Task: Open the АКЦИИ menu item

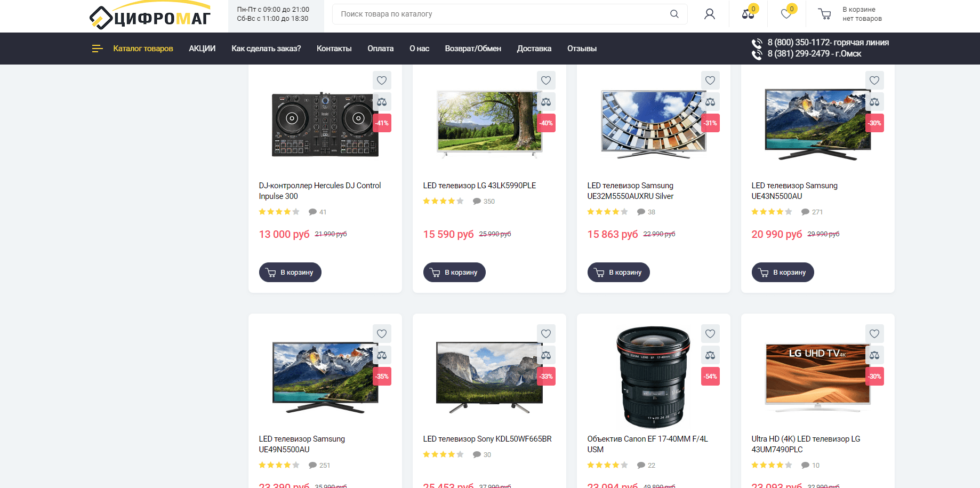Action: (x=202, y=49)
